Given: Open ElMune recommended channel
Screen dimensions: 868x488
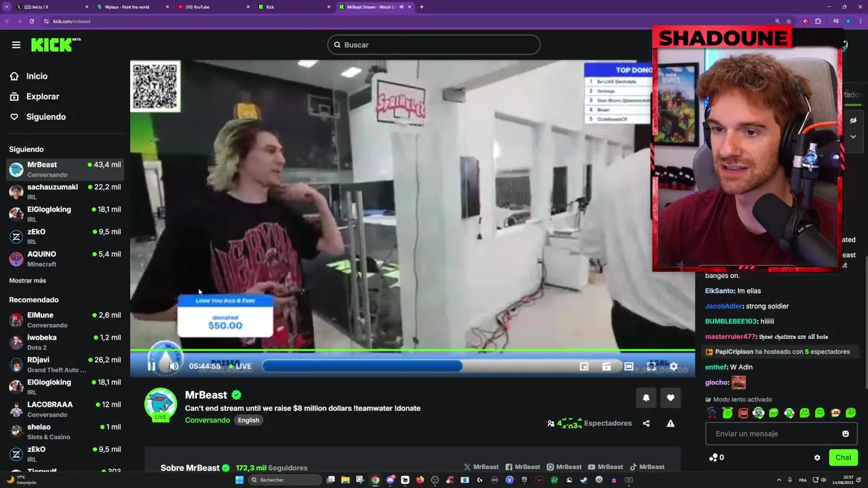Looking at the screenshot, I should [x=65, y=320].
